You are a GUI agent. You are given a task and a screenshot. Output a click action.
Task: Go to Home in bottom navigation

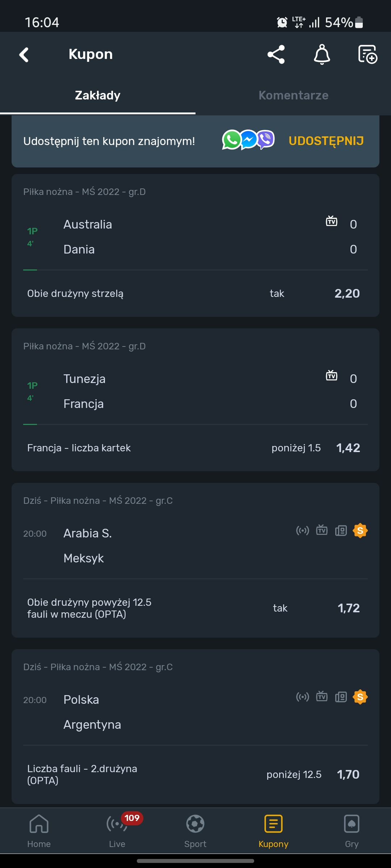click(x=39, y=830)
